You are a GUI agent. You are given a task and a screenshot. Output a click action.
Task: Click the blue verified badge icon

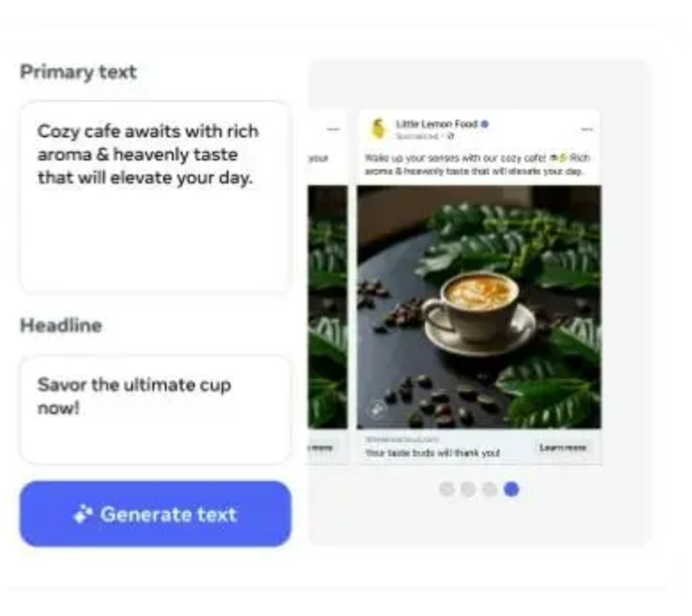click(x=485, y=124)
